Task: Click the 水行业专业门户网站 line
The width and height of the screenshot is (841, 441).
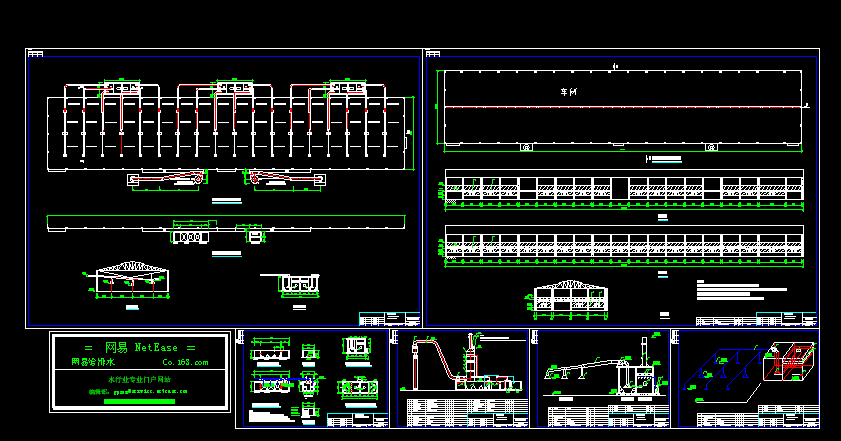Action: point(139,379)
